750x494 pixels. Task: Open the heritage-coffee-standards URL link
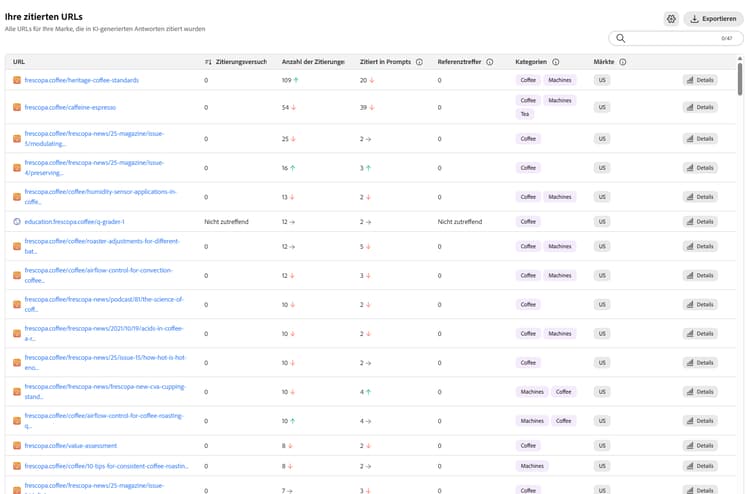(x=81, y=80)
